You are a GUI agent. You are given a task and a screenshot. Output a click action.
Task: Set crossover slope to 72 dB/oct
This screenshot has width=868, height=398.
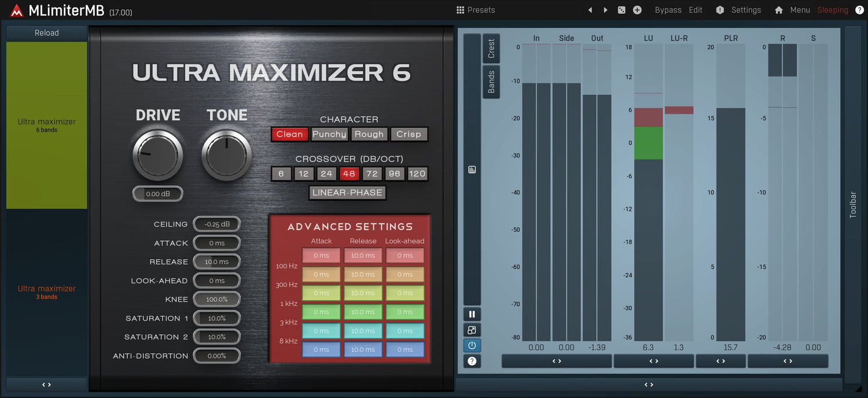372,174
